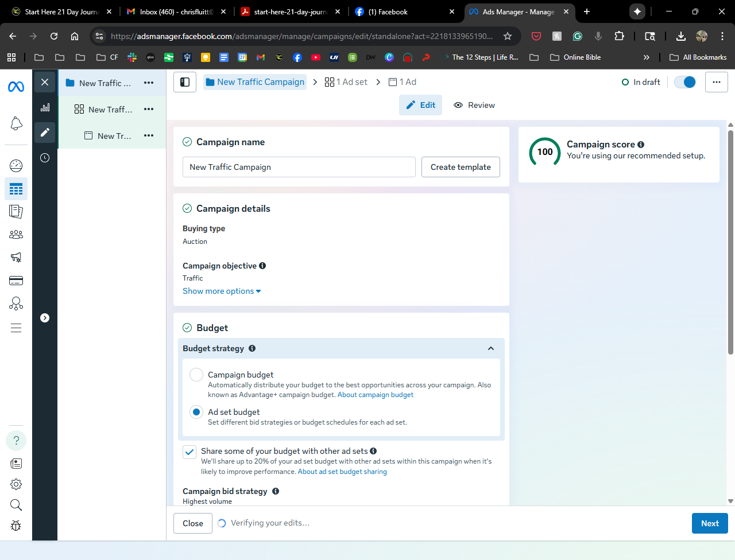Collapse the Budget strategy section
Viewport: 735px width, 560px height.
click(490, 348)
